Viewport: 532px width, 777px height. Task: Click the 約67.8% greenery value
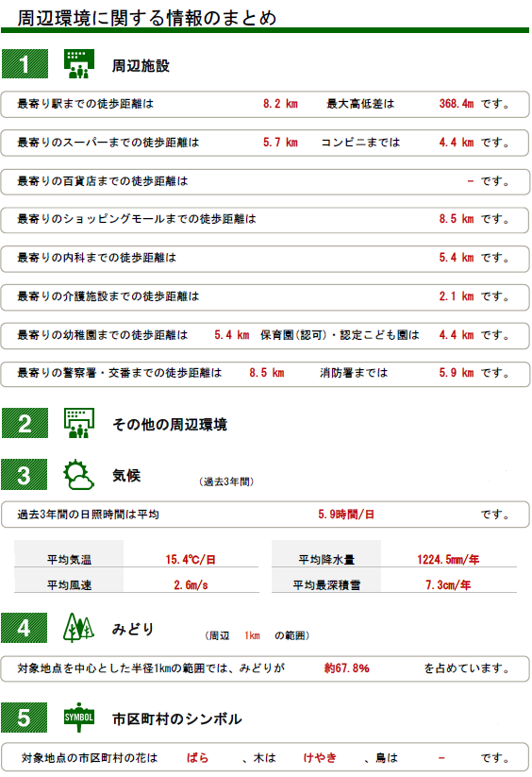[347, 668]
